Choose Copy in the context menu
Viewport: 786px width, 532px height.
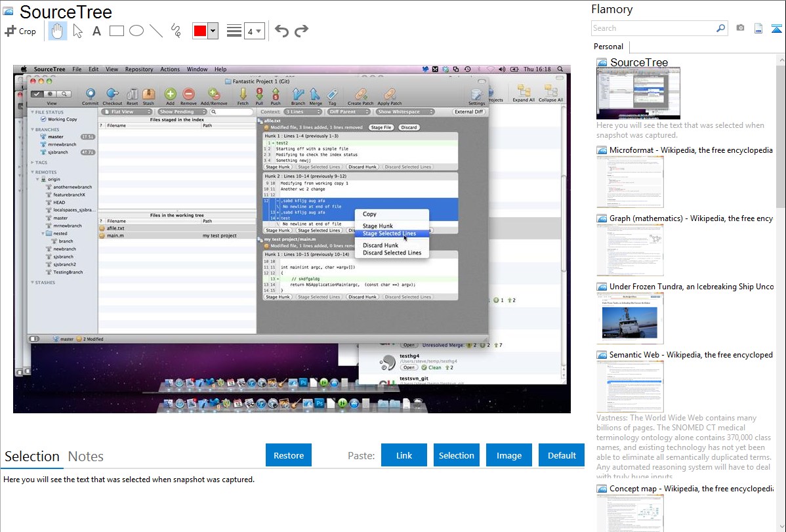pyautogui.click(x=369, y=214)
